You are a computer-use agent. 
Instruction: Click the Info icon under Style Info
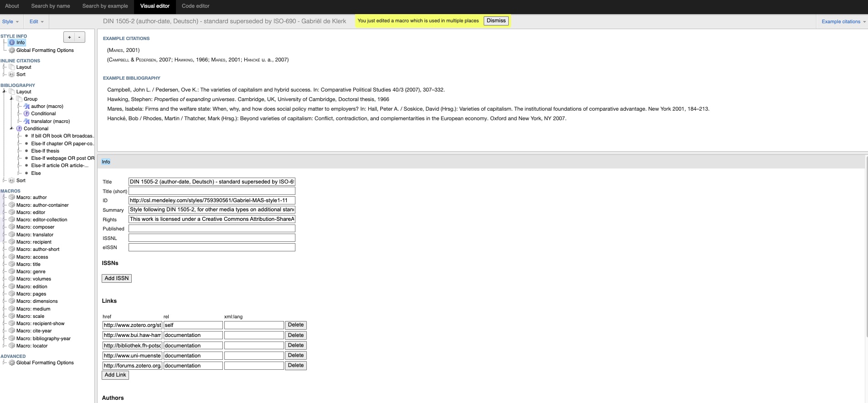pyautogui.click(x=12, y=43)
